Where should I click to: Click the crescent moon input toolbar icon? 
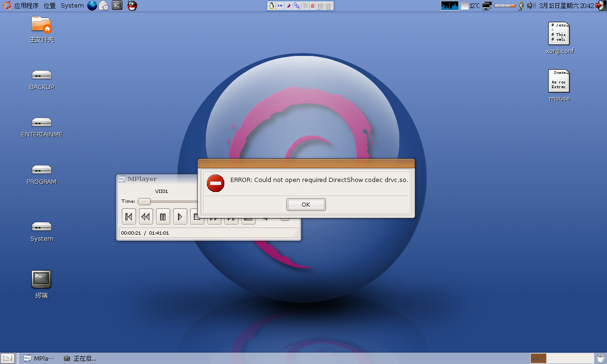coord(288,6)
